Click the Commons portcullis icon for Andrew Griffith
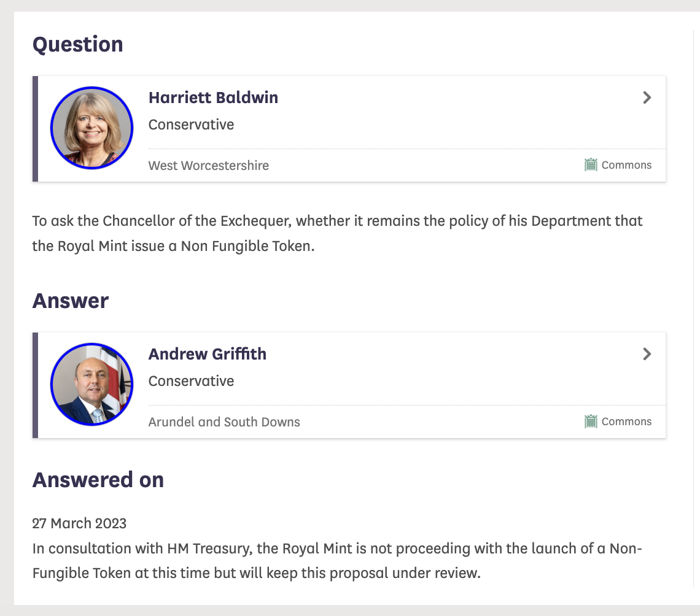Image resolution: width=700 pixels, height=616 pixels. click(x=591, y=421)
